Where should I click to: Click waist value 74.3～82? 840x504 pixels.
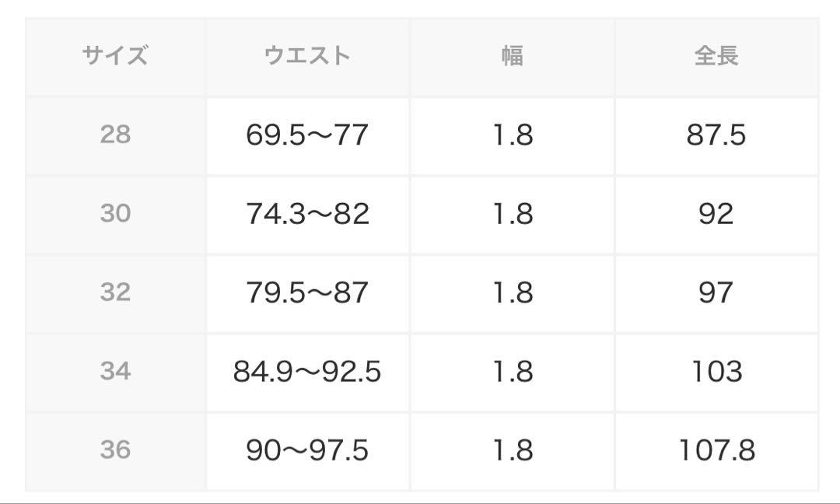click(x=307, y=213)
